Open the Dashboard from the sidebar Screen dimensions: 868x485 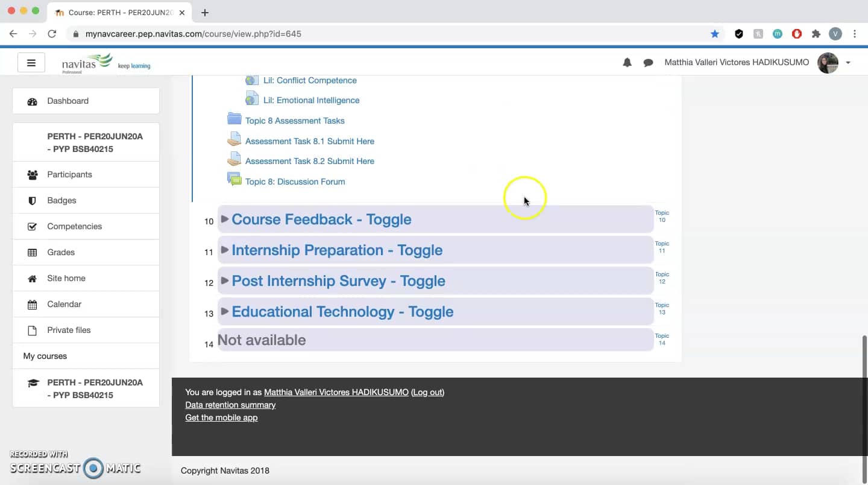67,101
